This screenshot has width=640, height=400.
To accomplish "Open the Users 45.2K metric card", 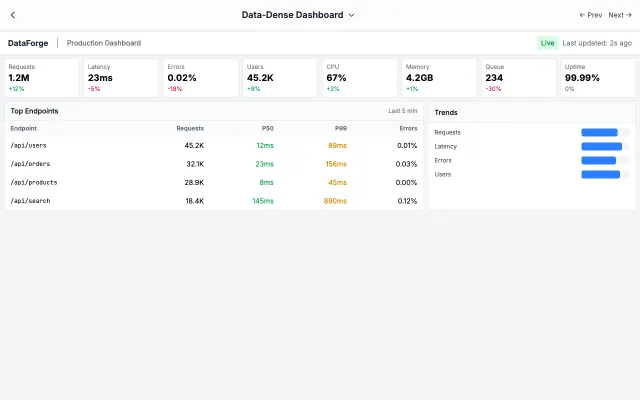I will click(280, 78).
